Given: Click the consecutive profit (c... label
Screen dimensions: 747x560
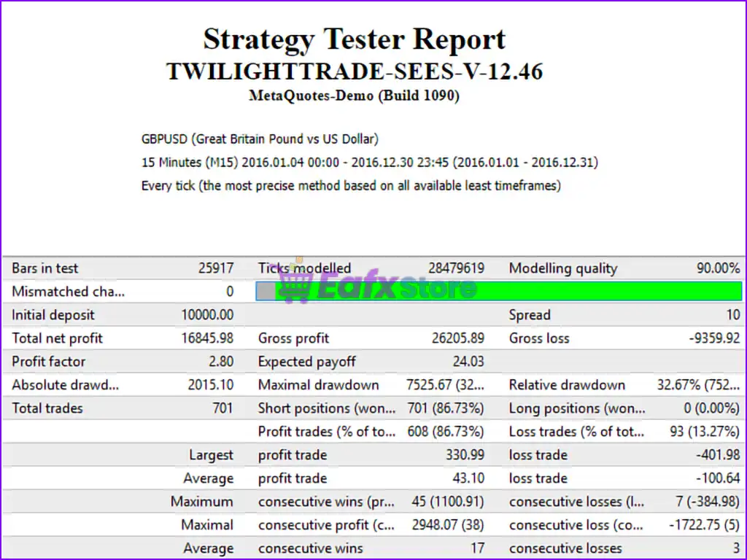Looking at the screenshot, I should tap(326, 525).
